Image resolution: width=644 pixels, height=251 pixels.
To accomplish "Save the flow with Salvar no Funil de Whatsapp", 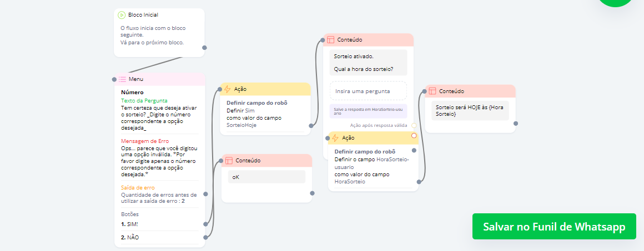I will click(554, 227).
